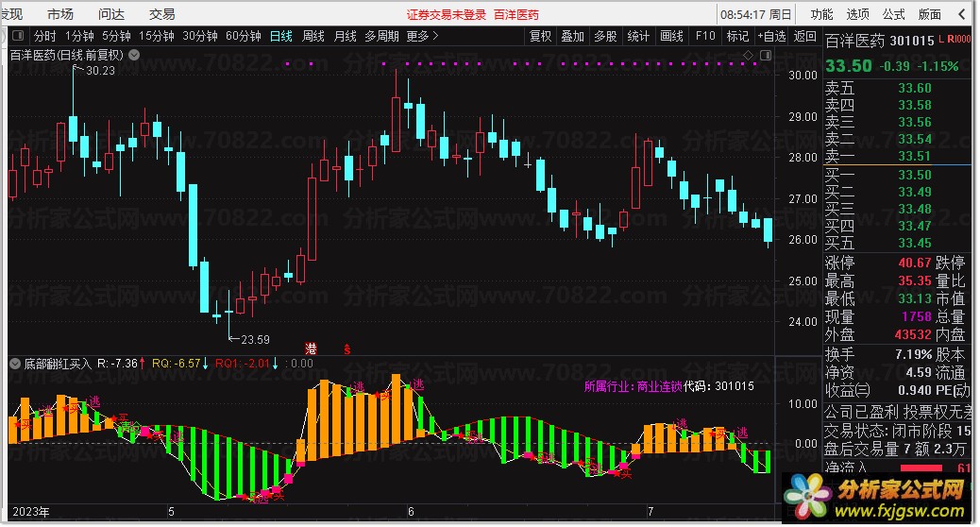
Task: Click month 7 on the time axis
Action: [650, 512]
